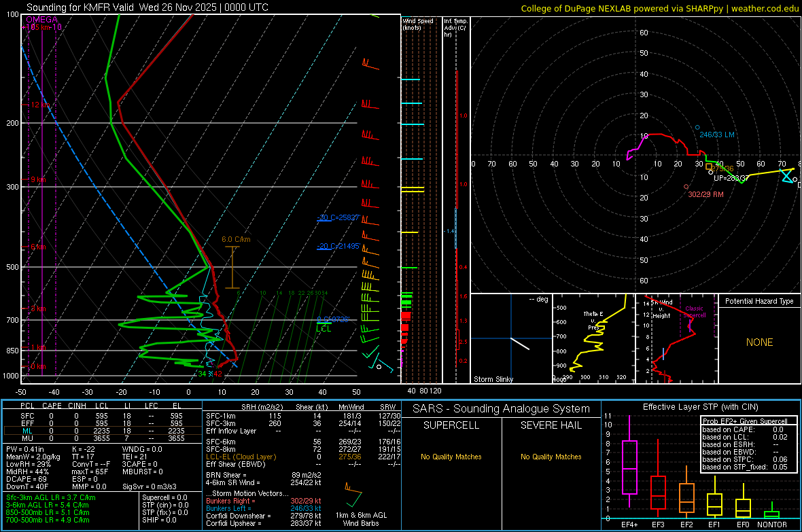The image size is (802, 532).
Task: Click the orange square marker near 275/36
Action: [x=709, y=166]
